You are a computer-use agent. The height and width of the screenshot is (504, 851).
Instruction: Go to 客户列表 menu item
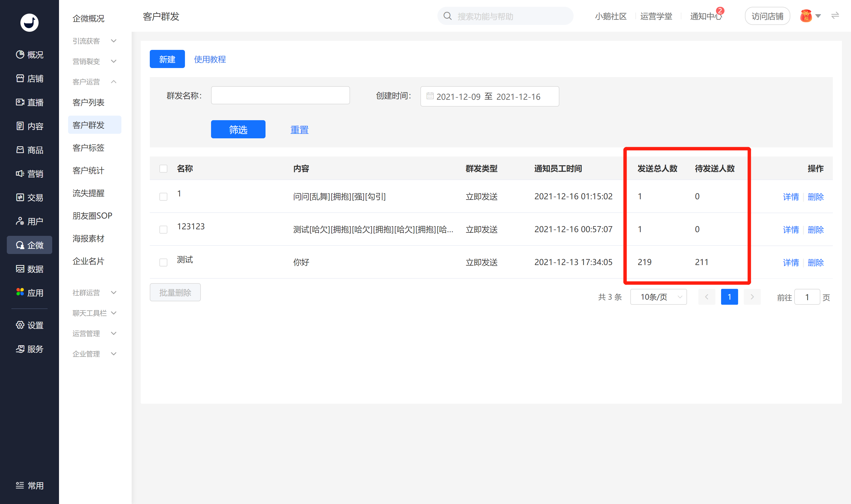point(89,102)
